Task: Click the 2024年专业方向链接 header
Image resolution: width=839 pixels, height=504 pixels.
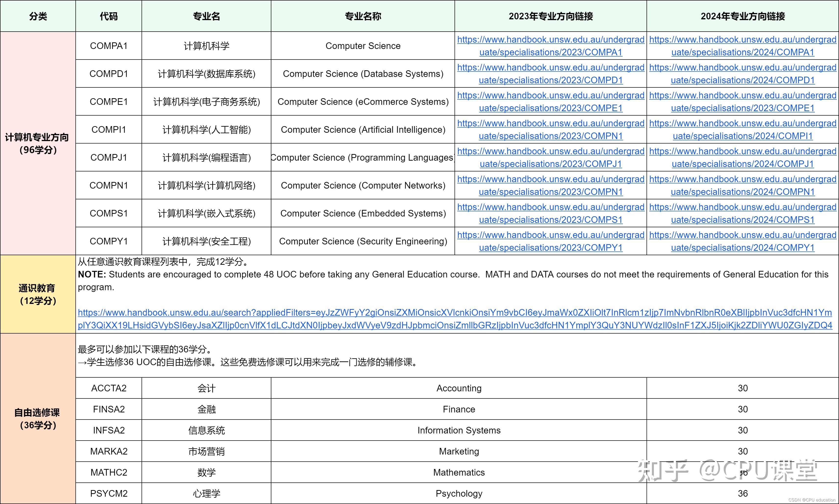Action: point(743,16)
